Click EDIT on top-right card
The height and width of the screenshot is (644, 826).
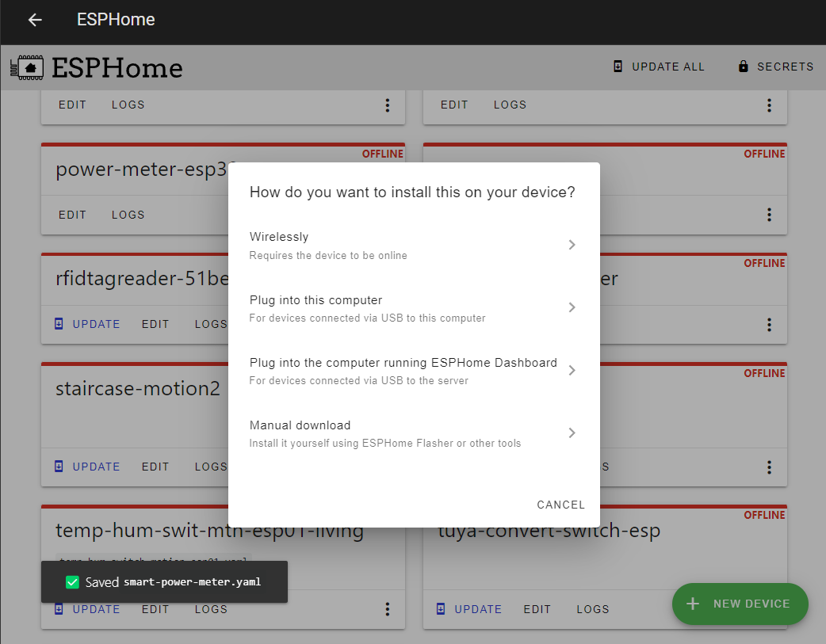[454, 105]
